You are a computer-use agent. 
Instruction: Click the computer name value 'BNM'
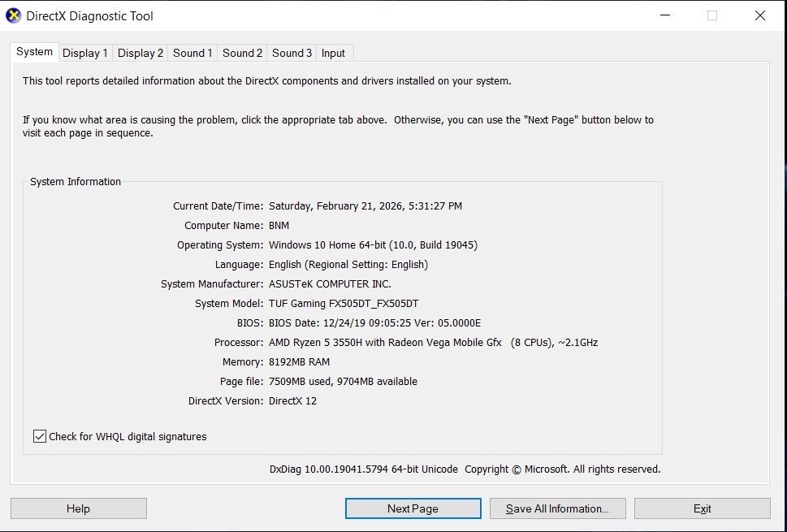(x=279, y=225)
